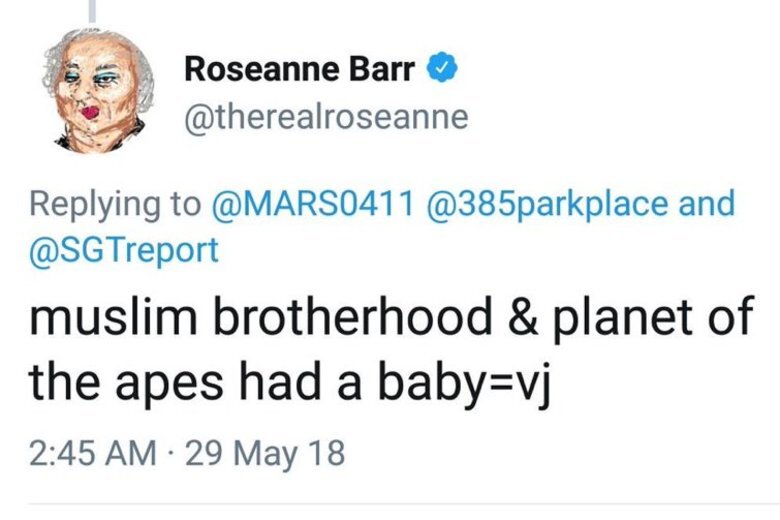The height and width of the screenshot is (520, 780).
Task: Click the dot separator between time and date
Action: pos(171,454)
